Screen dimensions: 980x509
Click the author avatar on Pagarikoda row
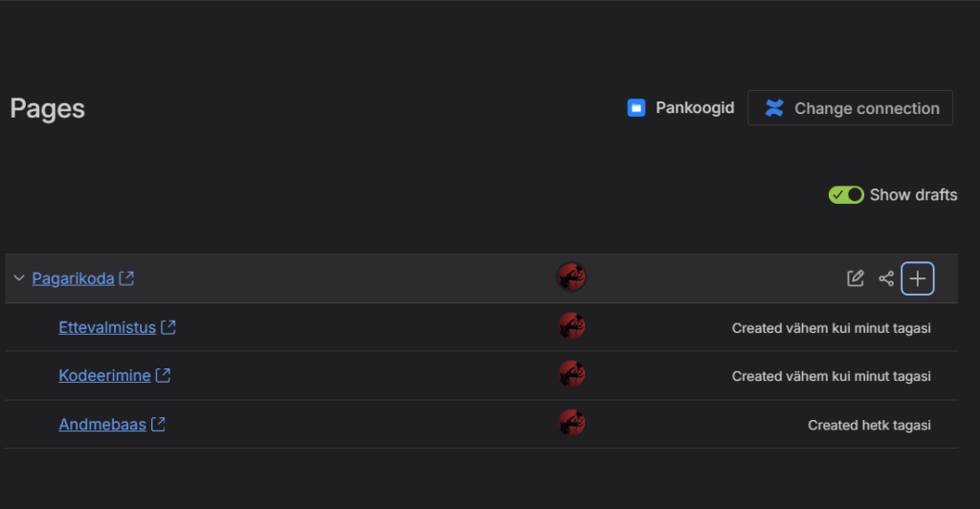tap(571, 277)
